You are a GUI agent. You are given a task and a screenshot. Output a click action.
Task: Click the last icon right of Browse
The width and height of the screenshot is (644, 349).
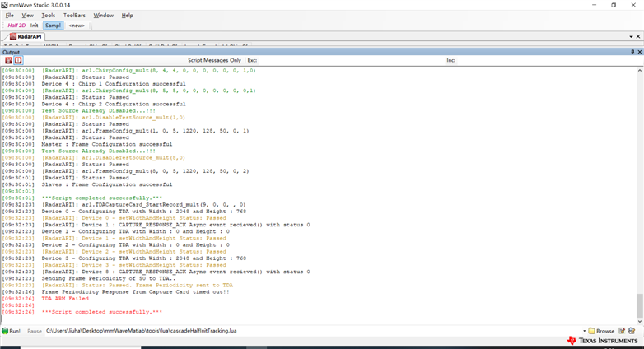[x=632, y=331]
